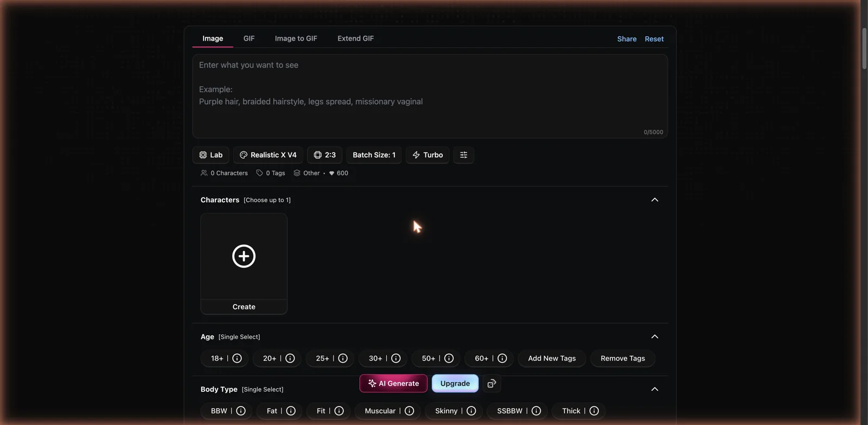868x425 pixels.
Task: Click the Remove Tags button
Action: point(623,358)
